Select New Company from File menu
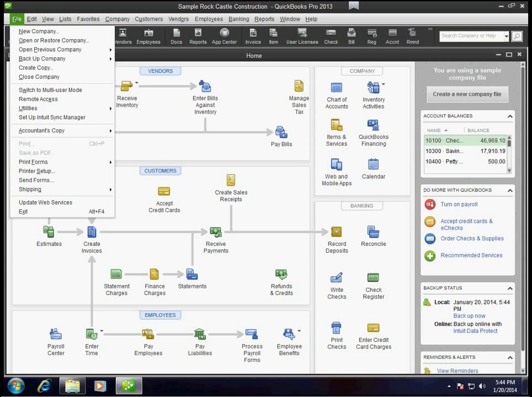Viewport: 532px width, 397px height. pyautogui.click(x=39, y=31)
